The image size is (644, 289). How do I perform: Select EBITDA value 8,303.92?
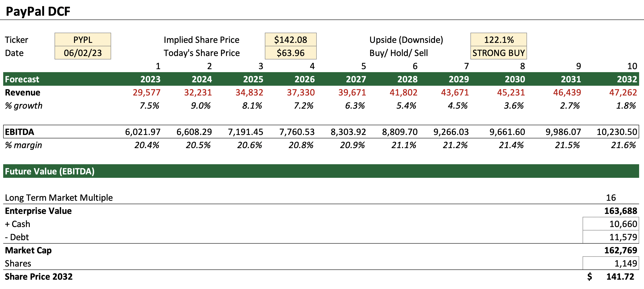348,132
